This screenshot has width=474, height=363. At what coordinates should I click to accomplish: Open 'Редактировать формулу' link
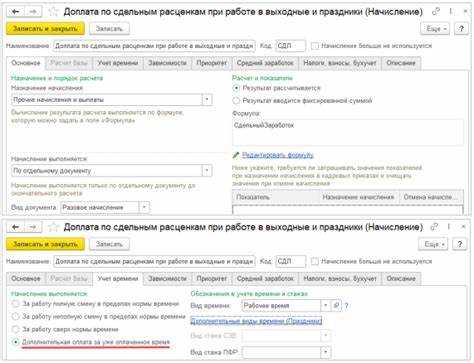(278, 155)
